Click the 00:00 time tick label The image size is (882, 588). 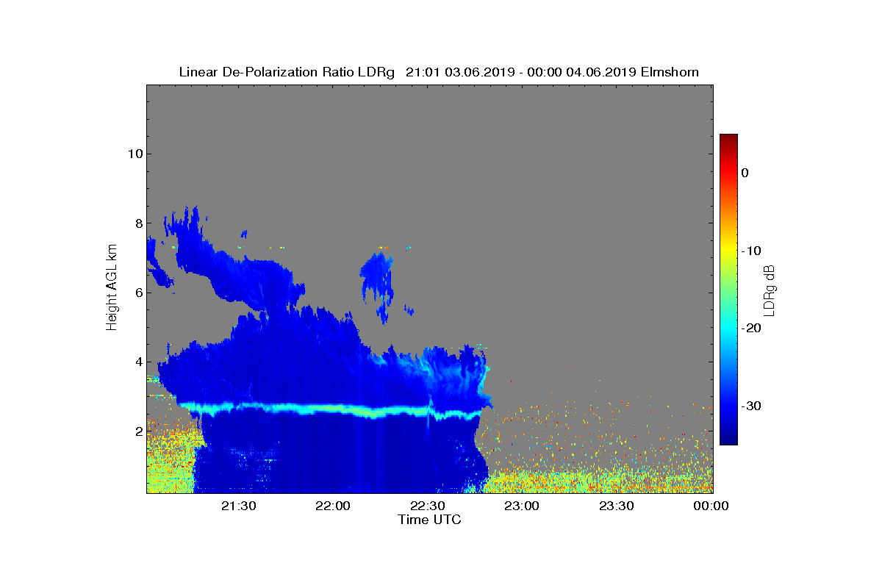[x=710, y=506]
